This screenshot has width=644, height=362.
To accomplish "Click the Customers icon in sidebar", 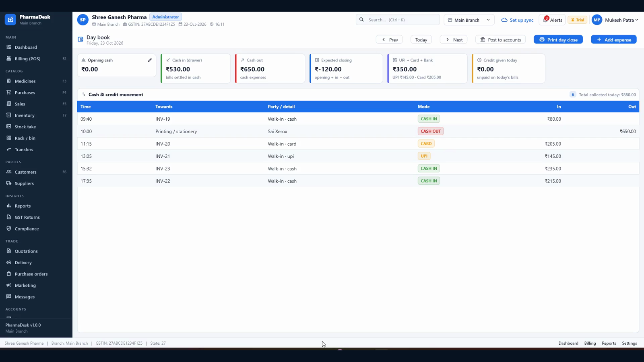I will [9, 172].
